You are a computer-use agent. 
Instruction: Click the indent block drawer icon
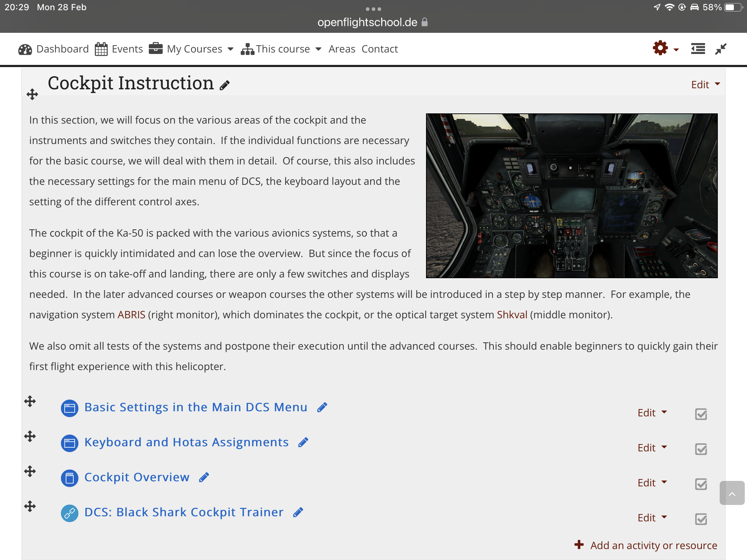[x=698, y=48]
